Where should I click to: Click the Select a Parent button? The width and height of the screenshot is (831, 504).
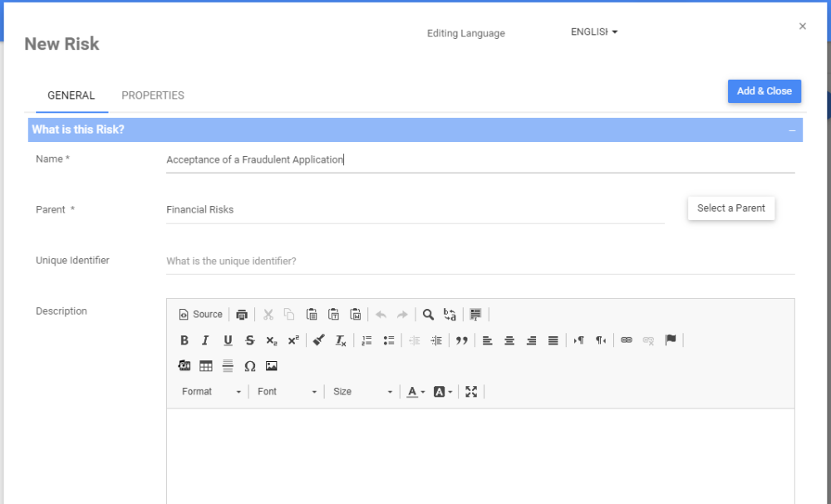[x=730, y=208]
